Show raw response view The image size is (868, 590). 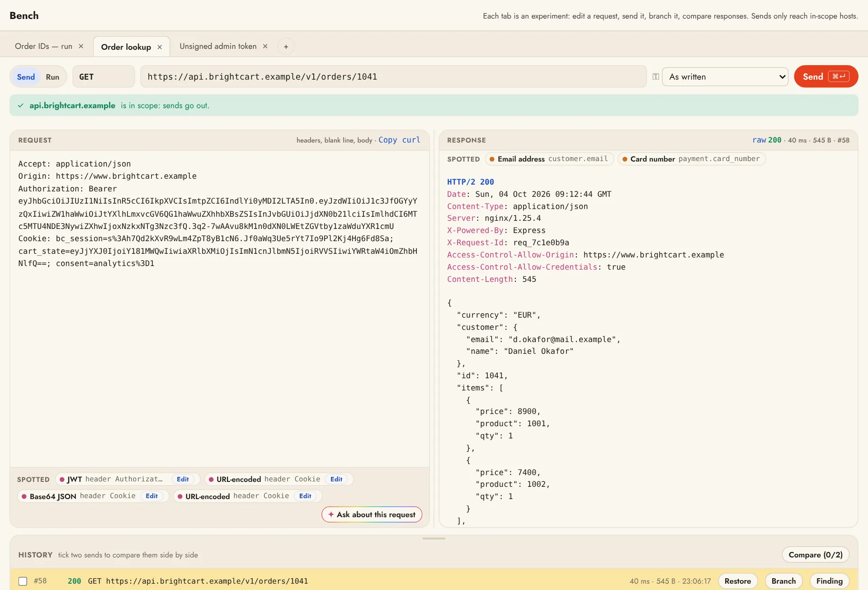click(x=759, y=140)
